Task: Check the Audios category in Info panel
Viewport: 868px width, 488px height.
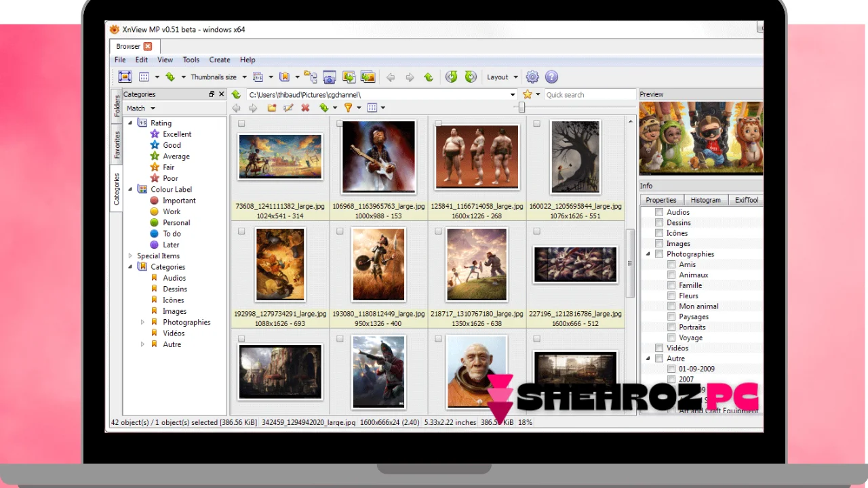Action: pos(658,212)
